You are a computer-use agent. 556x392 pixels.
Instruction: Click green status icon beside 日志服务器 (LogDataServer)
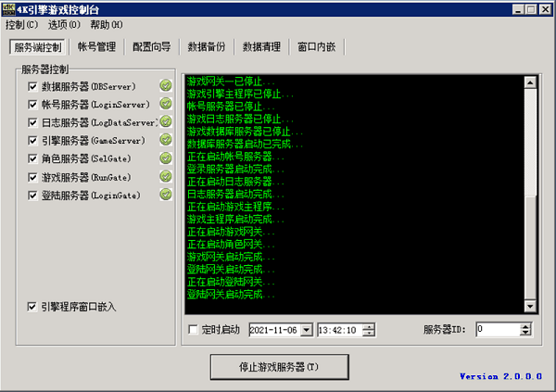point(166,122)
